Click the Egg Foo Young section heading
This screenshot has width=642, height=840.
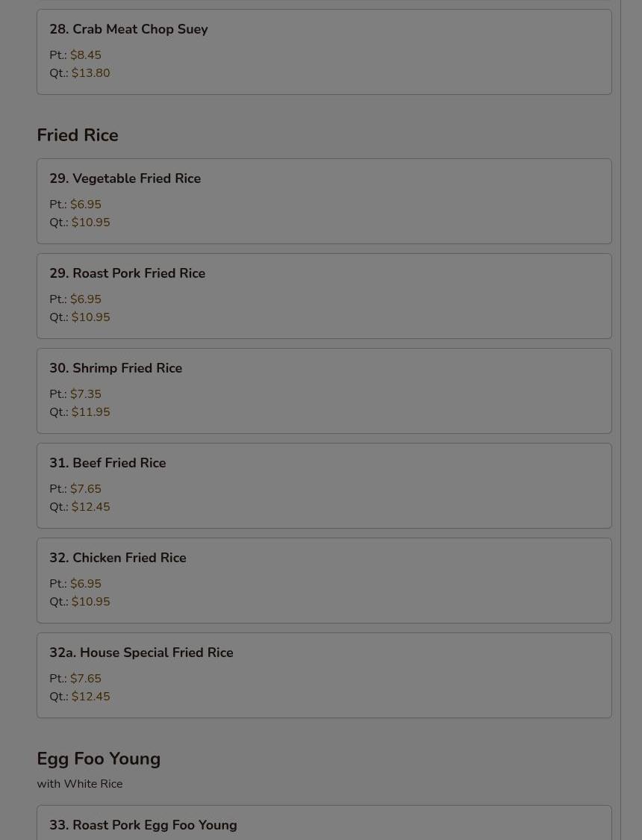99,759
